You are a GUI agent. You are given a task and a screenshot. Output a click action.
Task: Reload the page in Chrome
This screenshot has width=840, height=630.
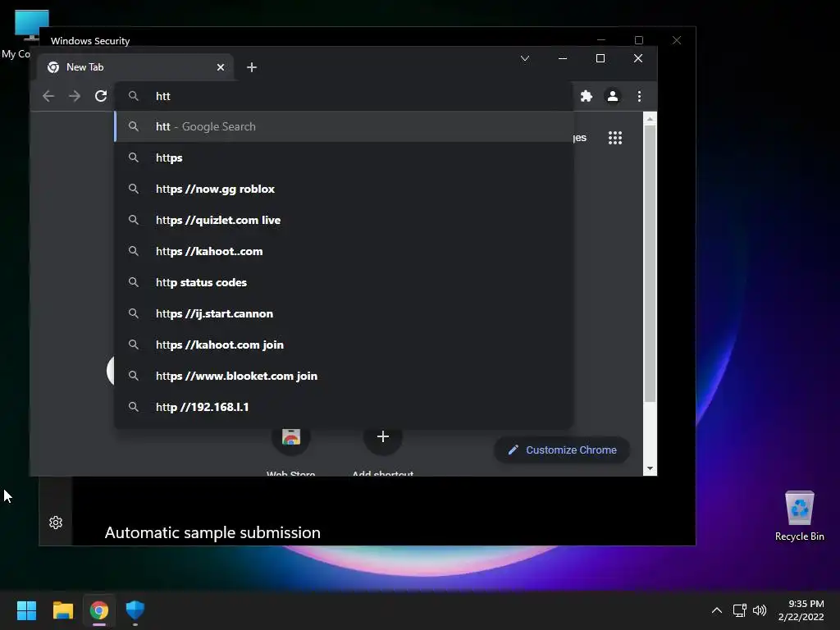click(x=101, y=96)
